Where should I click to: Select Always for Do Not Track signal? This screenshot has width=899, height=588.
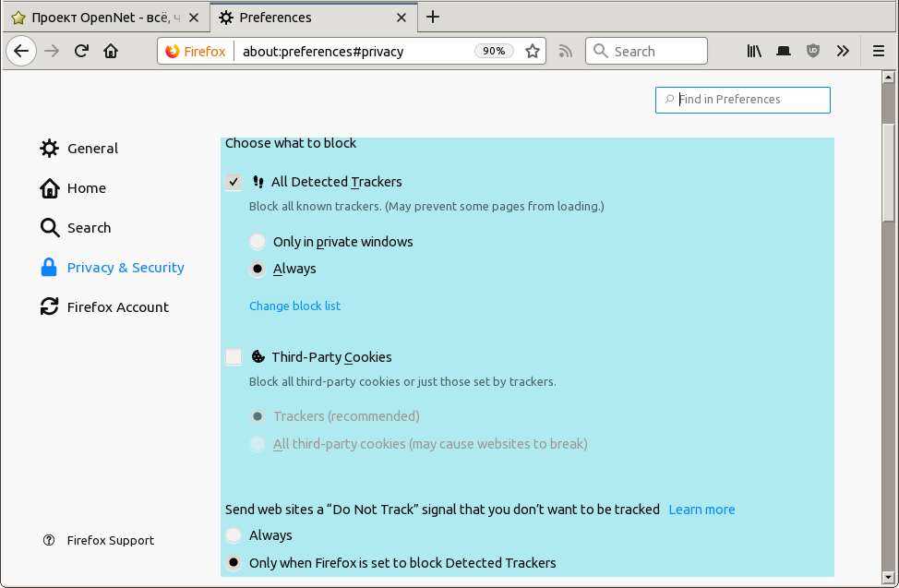tap(234, 535)
